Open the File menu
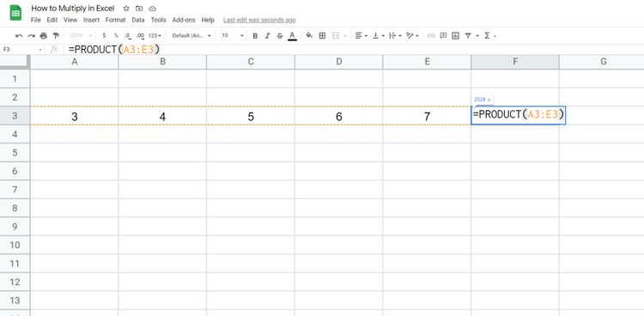 pos(36,20)
